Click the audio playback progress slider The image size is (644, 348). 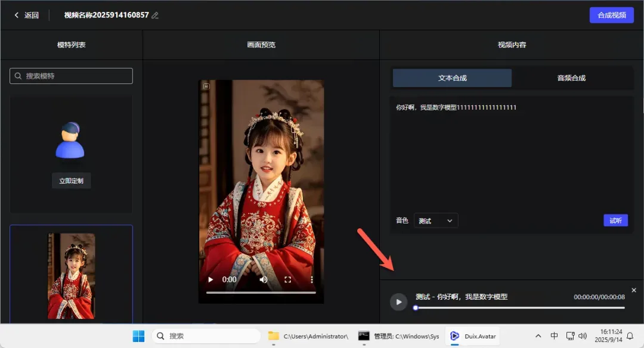(x=519, y=308)
